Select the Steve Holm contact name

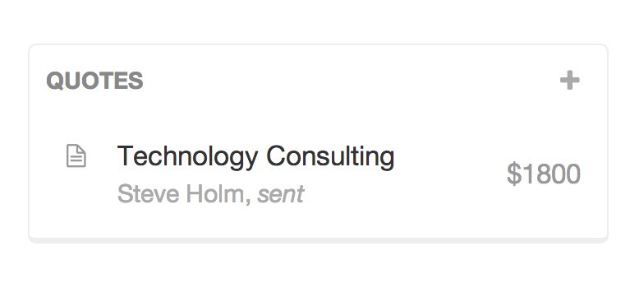pyautogui.click(x=182, y=194)
